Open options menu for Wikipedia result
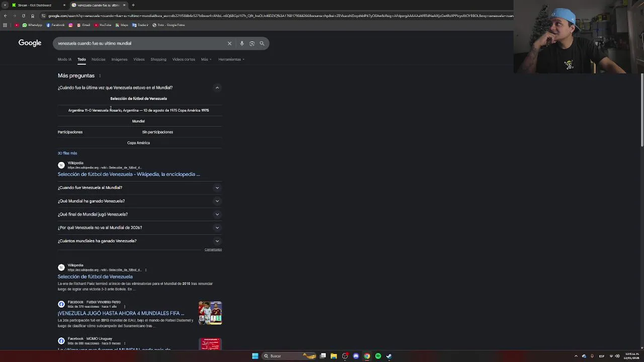The width and height of the screenshot is (644, 362). (146, 270)
